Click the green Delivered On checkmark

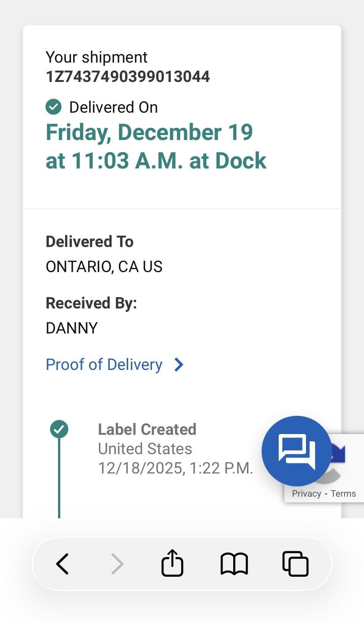53,107
